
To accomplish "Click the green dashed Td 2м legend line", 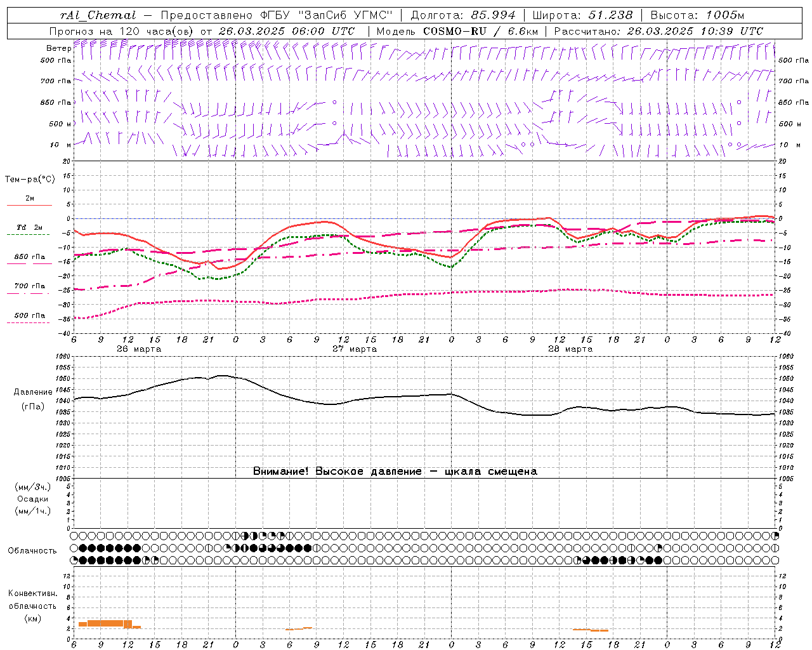I will click(x=29, y=235).
